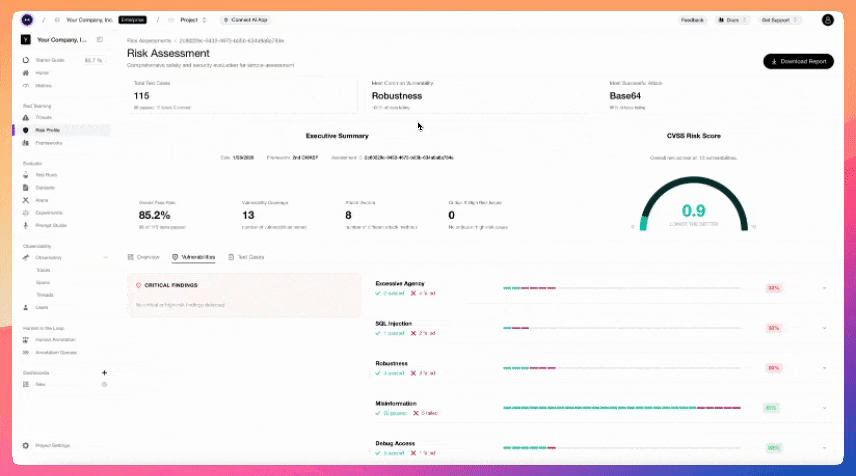Expand the SQL Injection row chevron
The width and height of the screenshot is (856, 476).
(x=824, y=328)
